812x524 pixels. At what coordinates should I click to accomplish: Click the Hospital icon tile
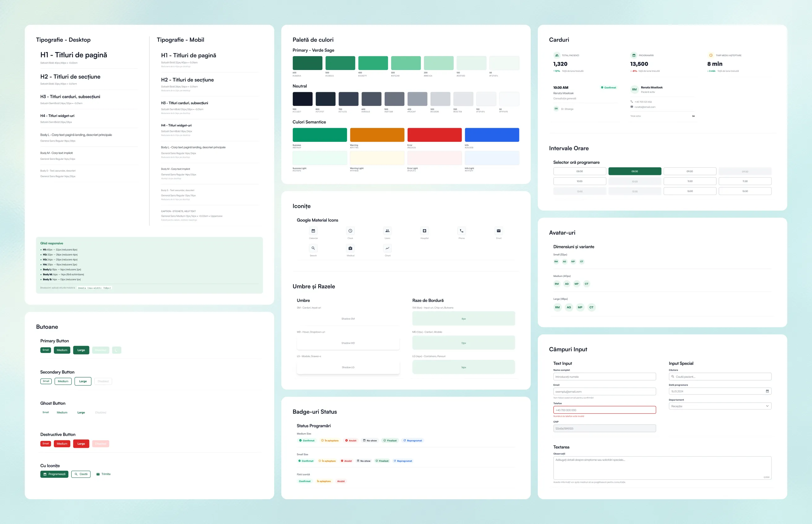424,231
